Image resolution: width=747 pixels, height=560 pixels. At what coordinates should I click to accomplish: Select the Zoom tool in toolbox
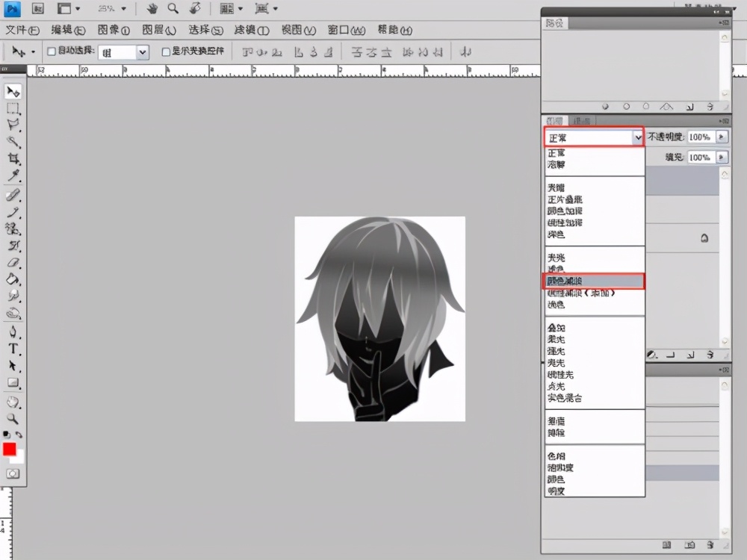[x=13, y=419]
